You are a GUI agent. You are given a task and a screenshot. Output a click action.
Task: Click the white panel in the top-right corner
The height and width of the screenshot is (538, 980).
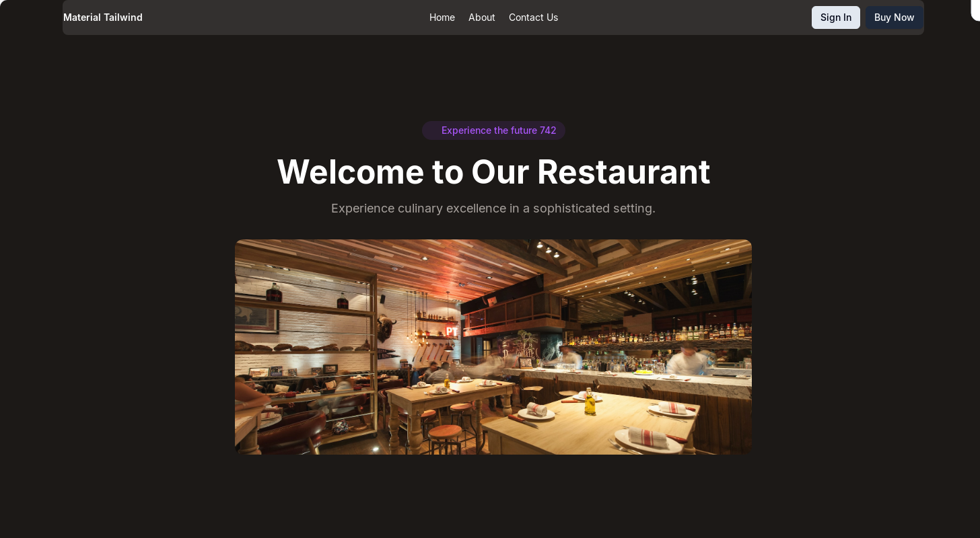pos(975,10)
